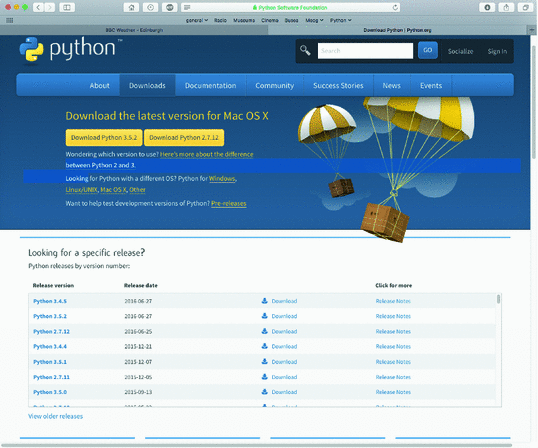Open the Windows download link
The width and height of the screenshot is (538, 448).
(x=222, y=178)
